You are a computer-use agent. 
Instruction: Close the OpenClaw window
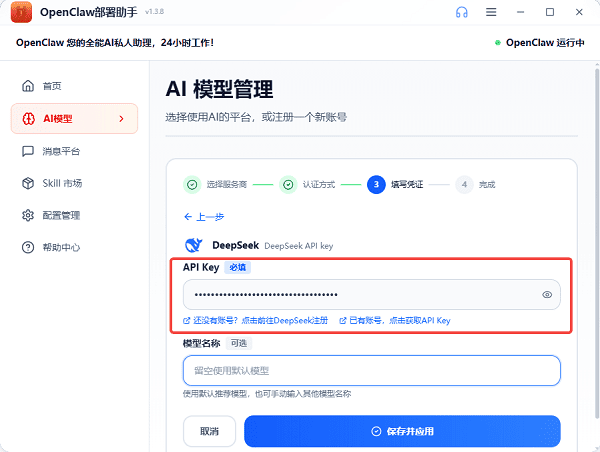tap(579, 12)
